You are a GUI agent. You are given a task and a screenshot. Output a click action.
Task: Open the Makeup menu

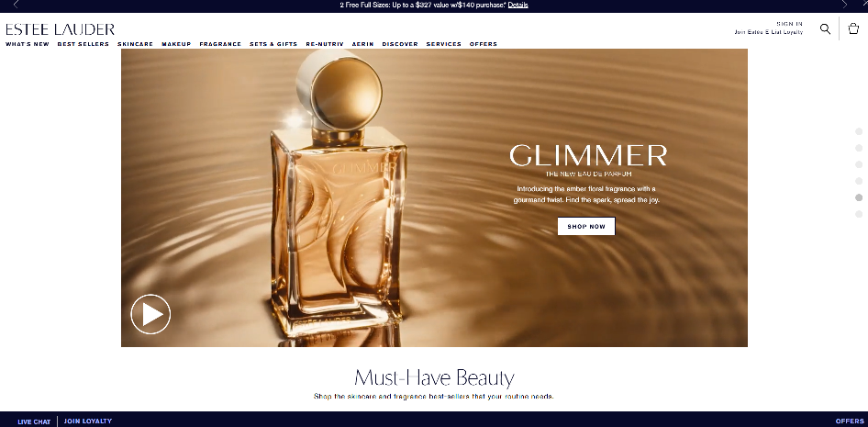coord(176,44)
